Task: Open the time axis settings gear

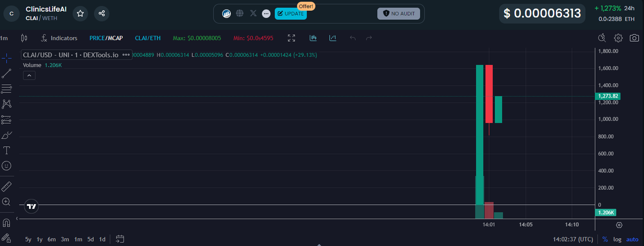Action: click(x=619, y=225)
